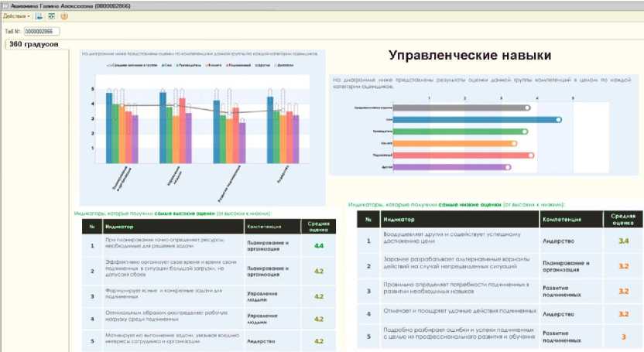Open the Действия dropdown menu
Screen dimensions: 644x352
coord(16,16)
